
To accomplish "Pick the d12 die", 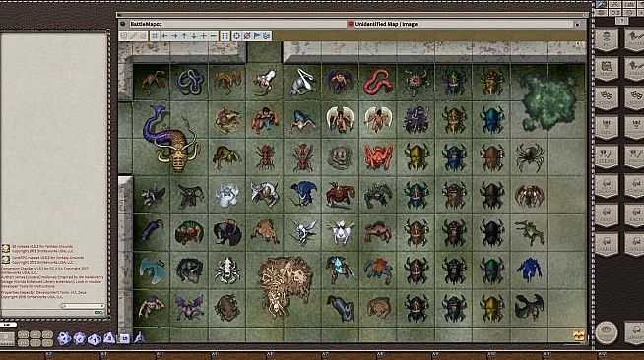I will tap(79, 338).
